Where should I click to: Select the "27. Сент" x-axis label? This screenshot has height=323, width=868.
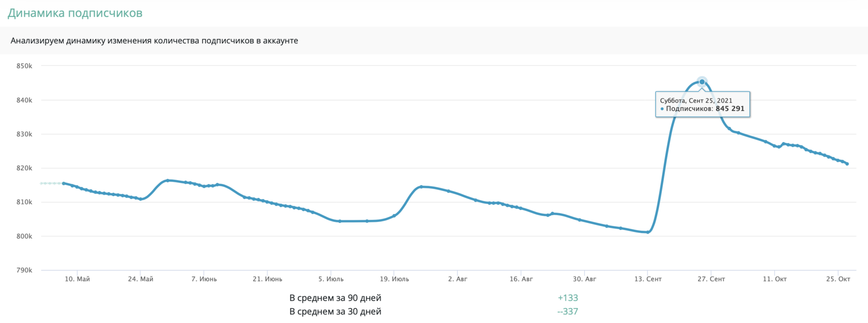711,279
